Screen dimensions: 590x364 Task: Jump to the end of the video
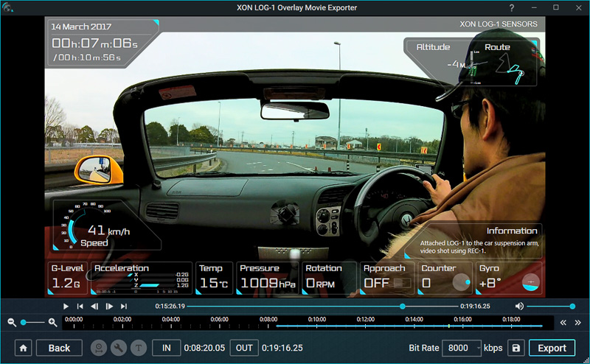click(x=124, y=307)
